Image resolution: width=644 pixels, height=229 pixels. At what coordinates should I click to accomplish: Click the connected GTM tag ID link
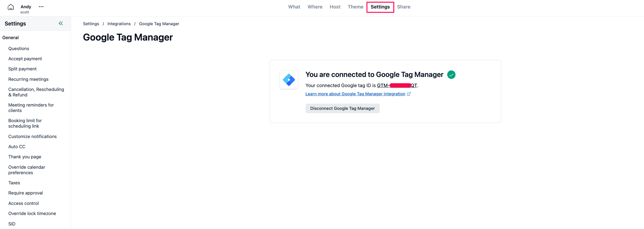pyautogui.click(x=397, y=85)
